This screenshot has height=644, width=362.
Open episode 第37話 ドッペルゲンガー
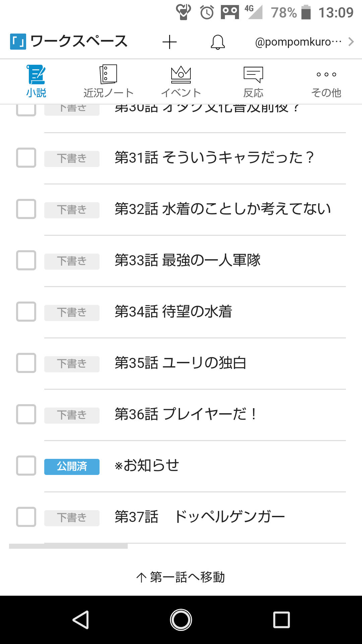199,517
